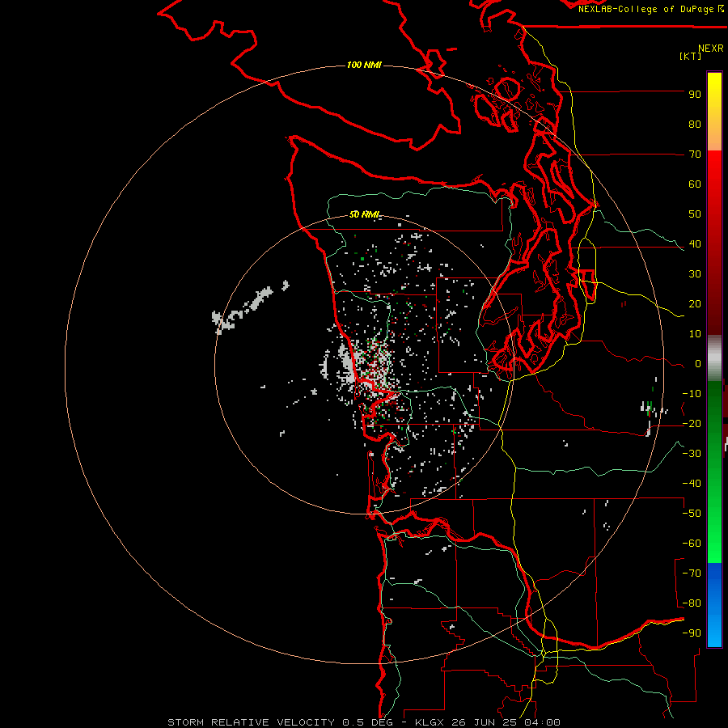Select the 20 value on the velocity scale
Screen dimensions: 728x728
point(695,304)
